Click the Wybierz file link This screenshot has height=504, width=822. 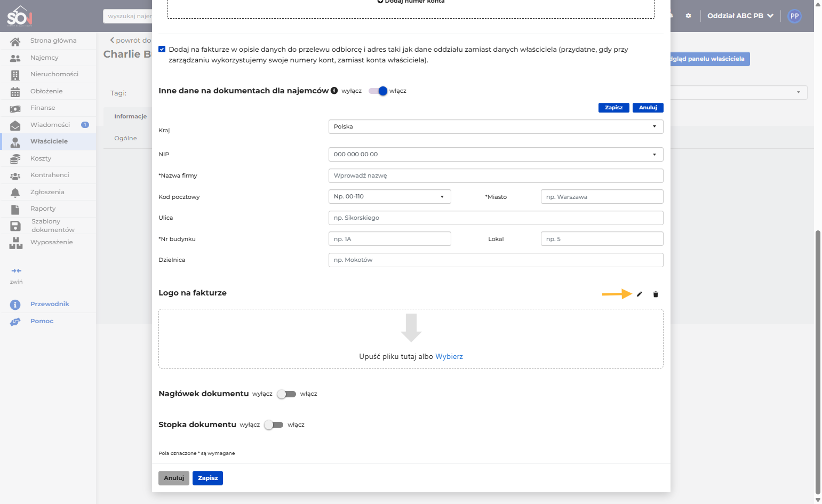tap(449, 356)
